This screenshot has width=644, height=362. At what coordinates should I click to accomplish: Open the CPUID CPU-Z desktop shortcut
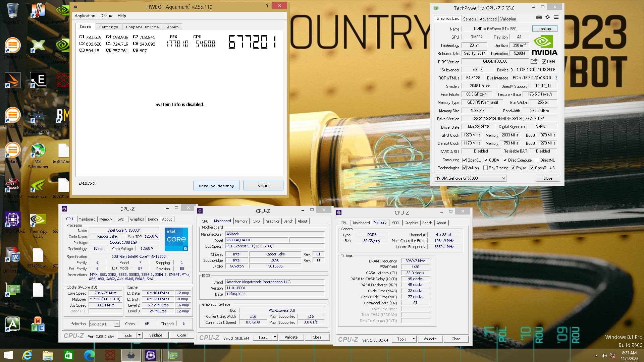coord(12,223)
